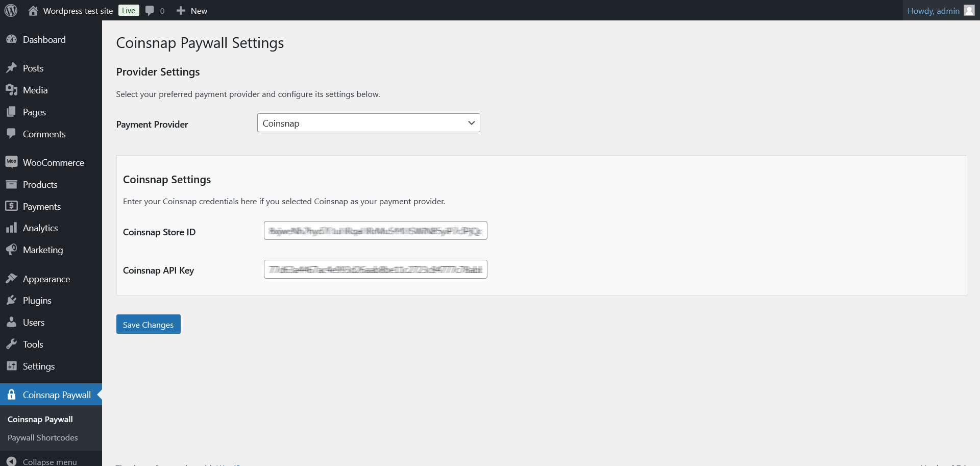Open the Howdy, admin account link

934,10
